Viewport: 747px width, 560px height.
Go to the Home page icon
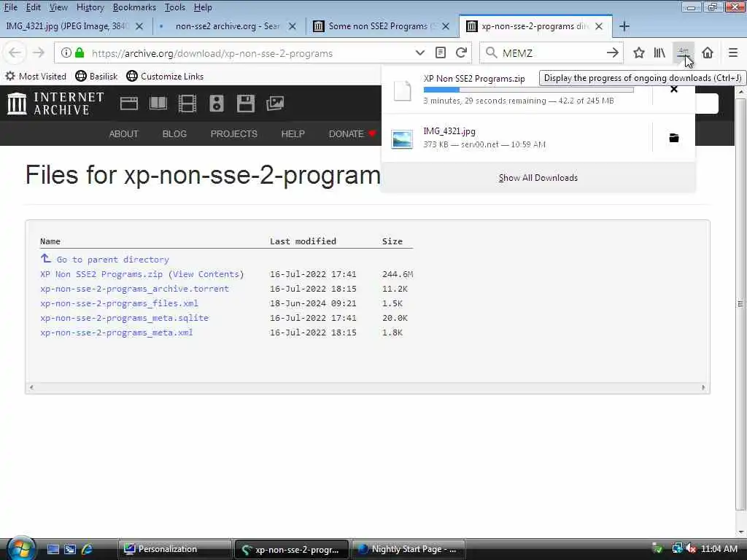point(708,52)
